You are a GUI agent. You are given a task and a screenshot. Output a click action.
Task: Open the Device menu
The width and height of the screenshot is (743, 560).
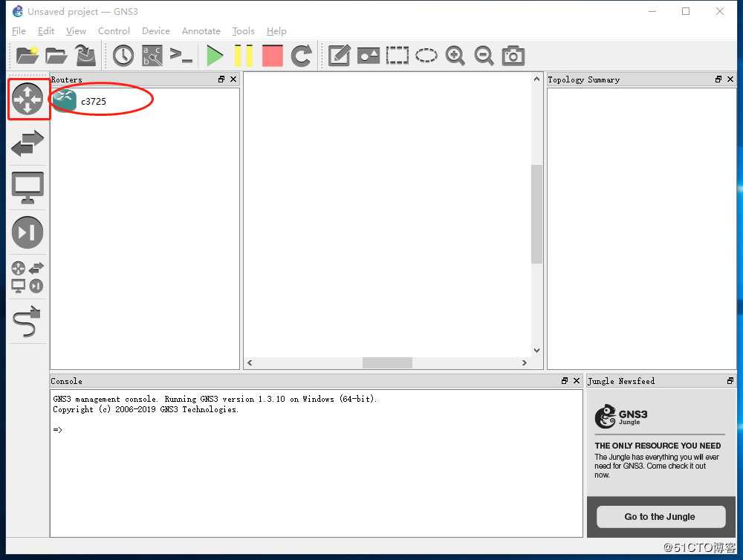[x=156, y=30]
